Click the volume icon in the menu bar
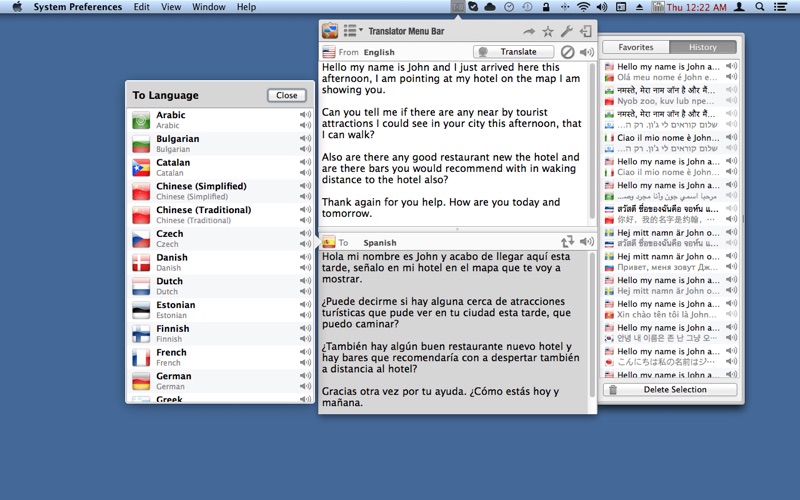 point(602,7)
